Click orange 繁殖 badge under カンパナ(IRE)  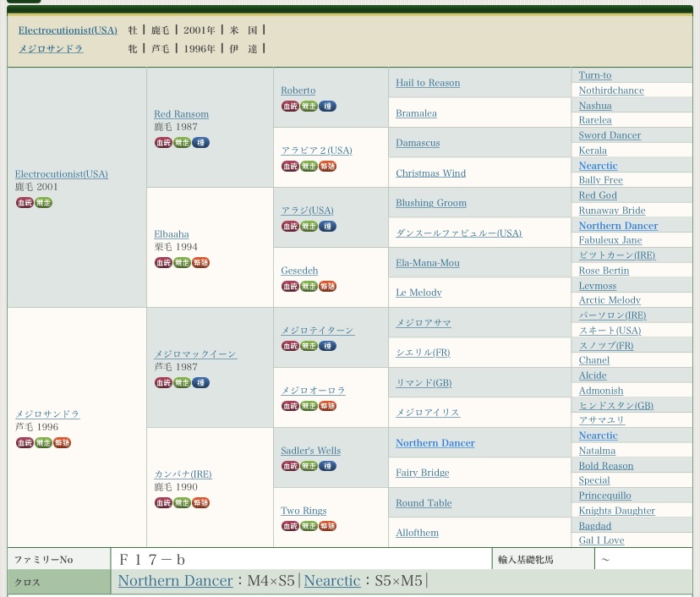[x=200, y=503]
